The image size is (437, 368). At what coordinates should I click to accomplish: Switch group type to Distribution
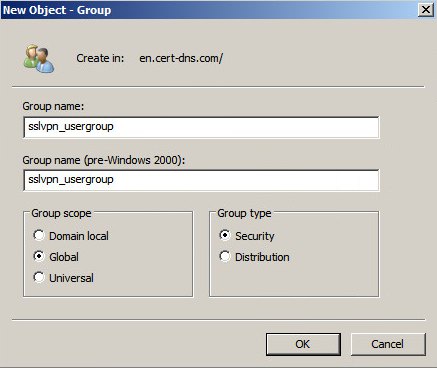(225, 256)
